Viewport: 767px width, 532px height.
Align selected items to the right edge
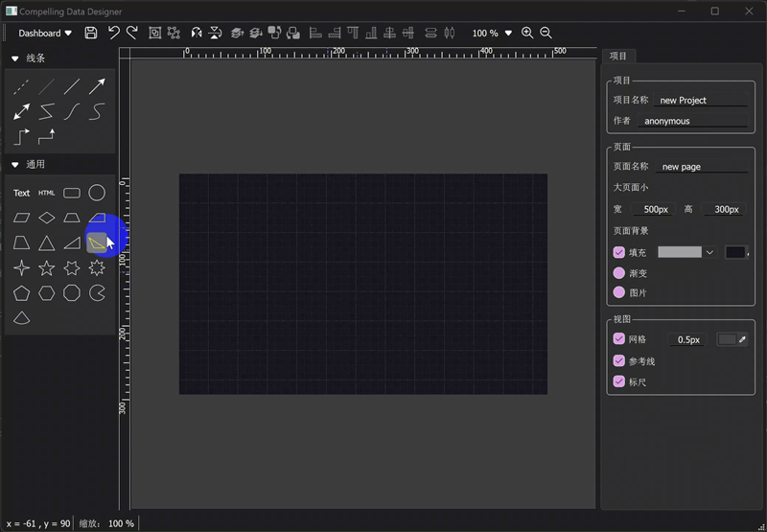click(x=335, y=33)
